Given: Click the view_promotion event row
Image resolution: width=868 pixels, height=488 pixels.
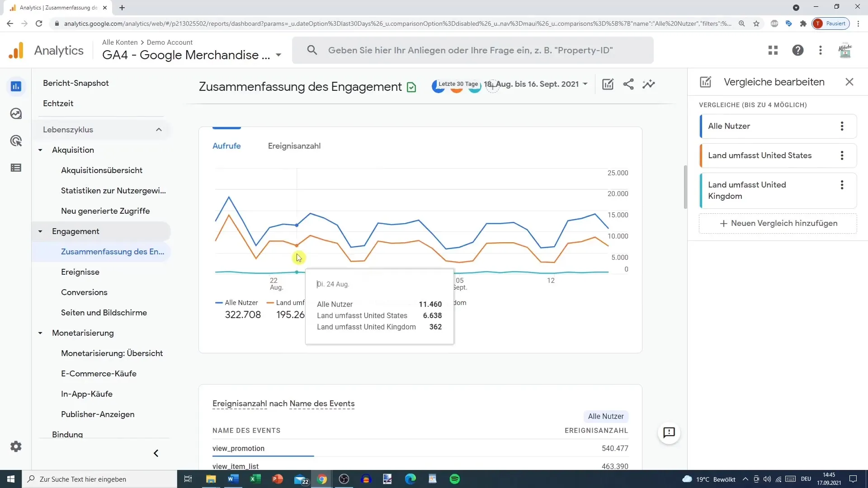Looking at the screenshot, I should [x=420, y=448].
